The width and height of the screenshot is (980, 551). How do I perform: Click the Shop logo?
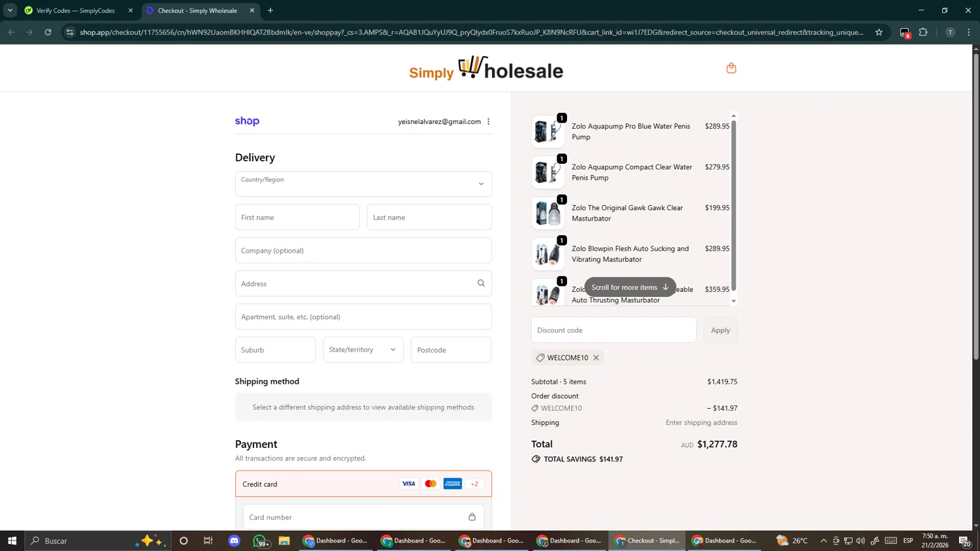click(x=247, y=121)
